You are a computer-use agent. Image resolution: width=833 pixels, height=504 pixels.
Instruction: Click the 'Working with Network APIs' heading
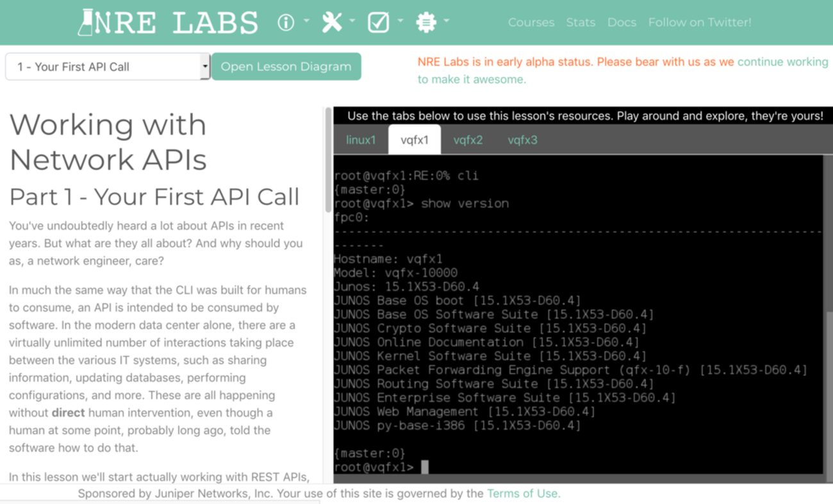tap(108, 142)
